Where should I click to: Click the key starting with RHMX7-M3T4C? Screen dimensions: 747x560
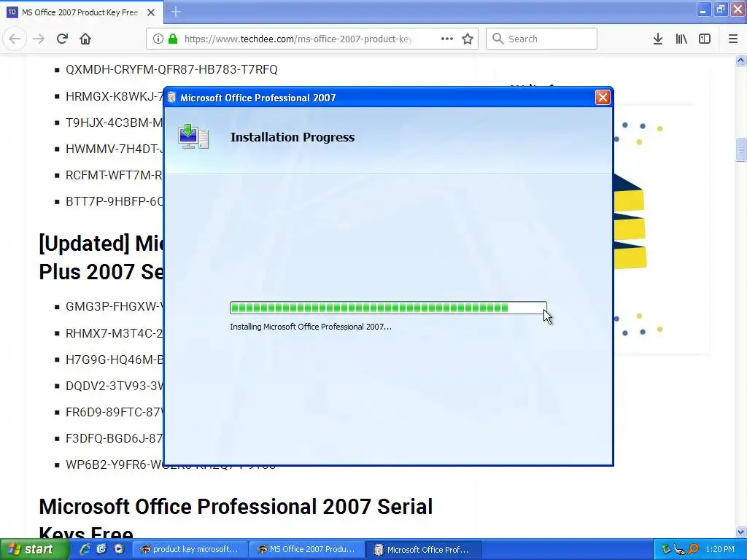[115, 332]
